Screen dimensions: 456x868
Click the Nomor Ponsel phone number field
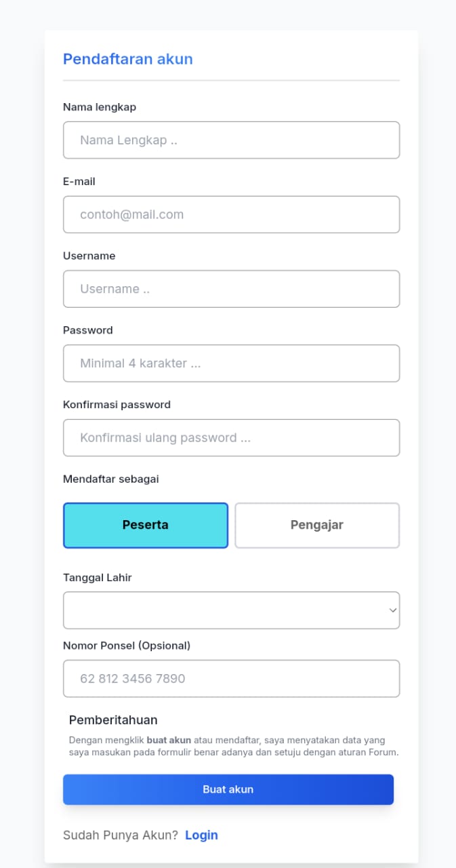231,678
